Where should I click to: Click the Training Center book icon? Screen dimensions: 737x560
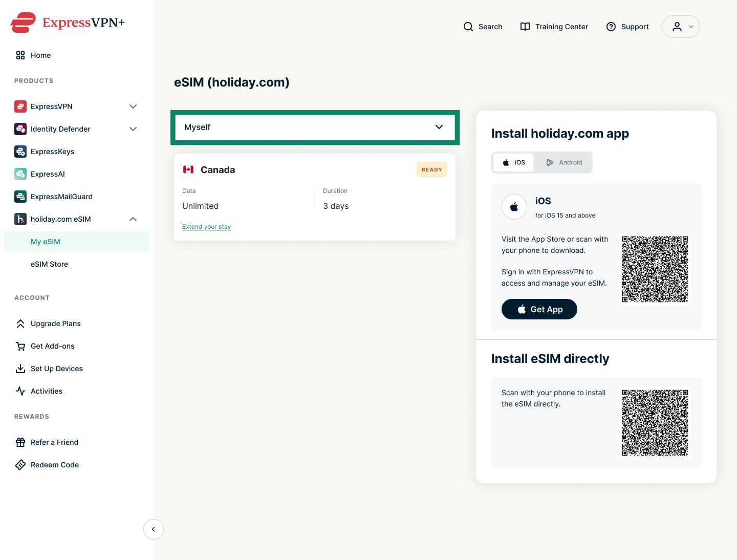pos(525,27)
